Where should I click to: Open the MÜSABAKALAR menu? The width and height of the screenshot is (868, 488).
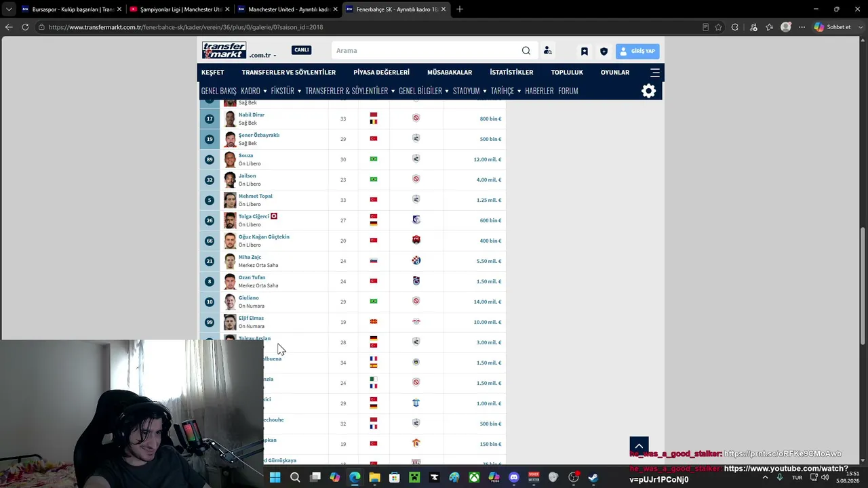click(x=450, y=73)
